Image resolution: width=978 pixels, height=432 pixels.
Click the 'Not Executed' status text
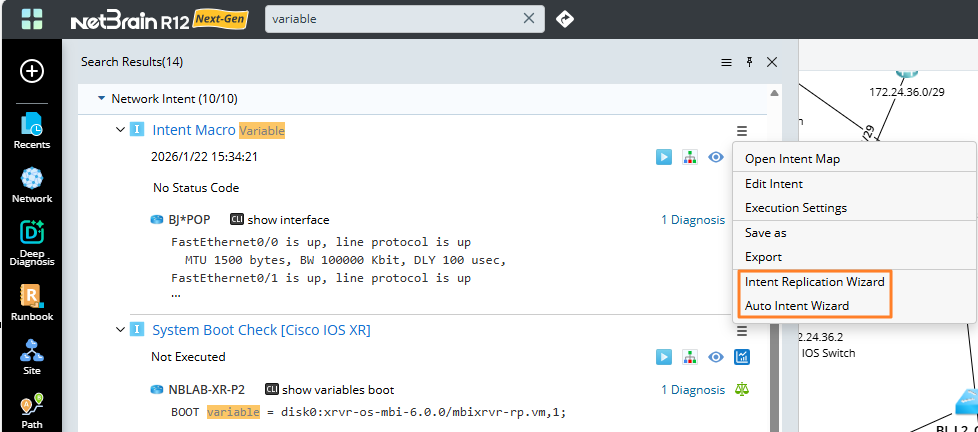point(188,357)
